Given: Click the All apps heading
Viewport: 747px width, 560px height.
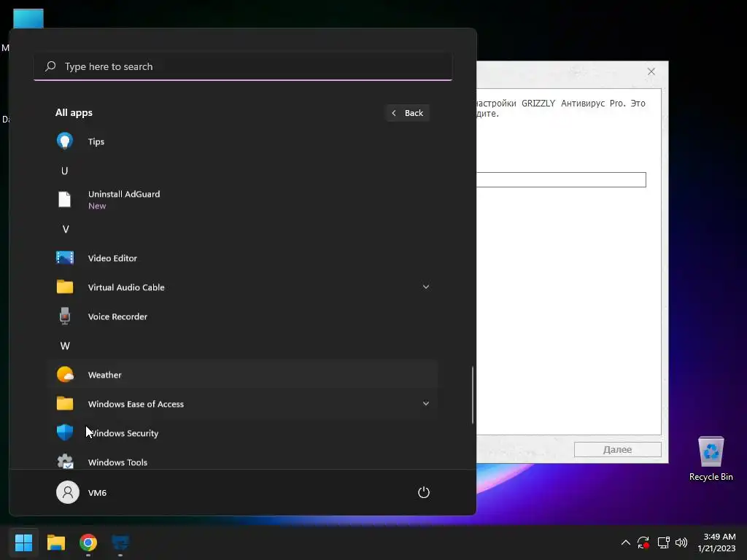Looking at the screenshot, I should point(74,113).
